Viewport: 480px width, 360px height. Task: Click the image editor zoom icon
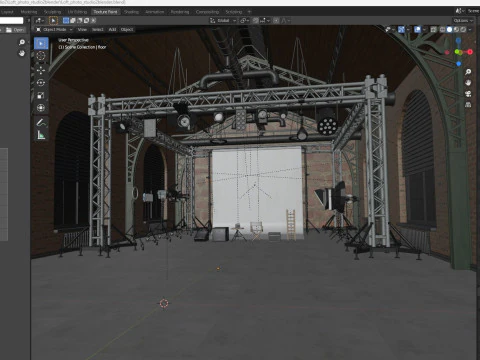(x=22, y=42)
